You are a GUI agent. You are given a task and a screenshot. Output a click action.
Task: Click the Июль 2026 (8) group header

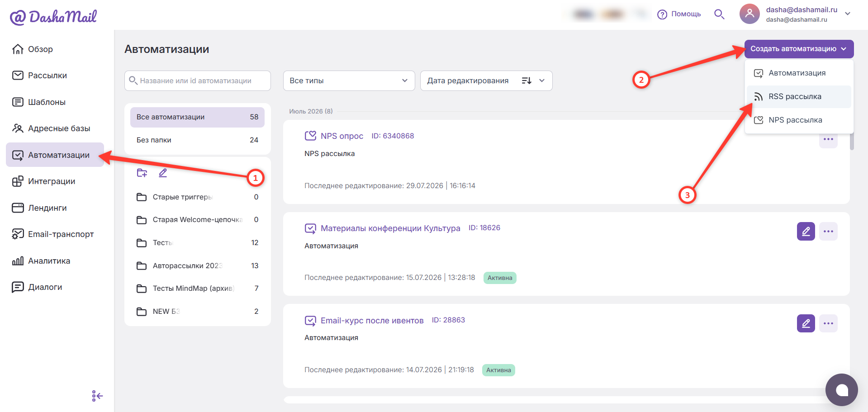pyautogui.click(x=311, y=111)
